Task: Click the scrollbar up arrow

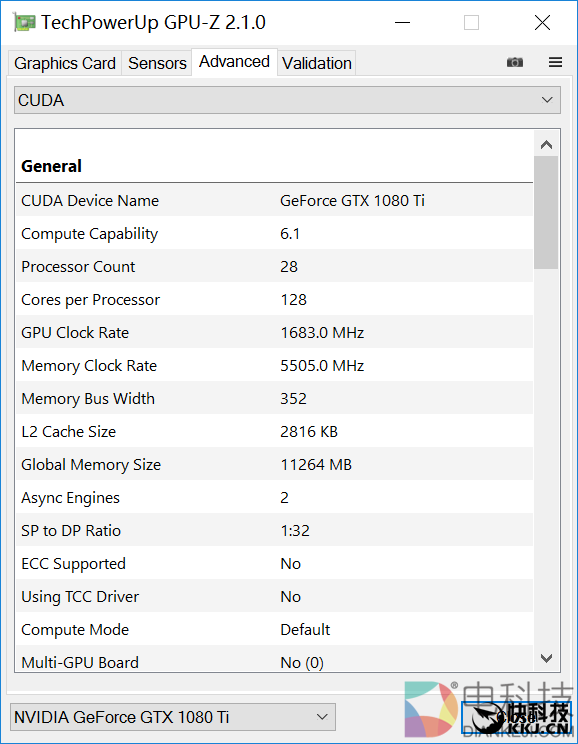Action: [x=546, y=145]
